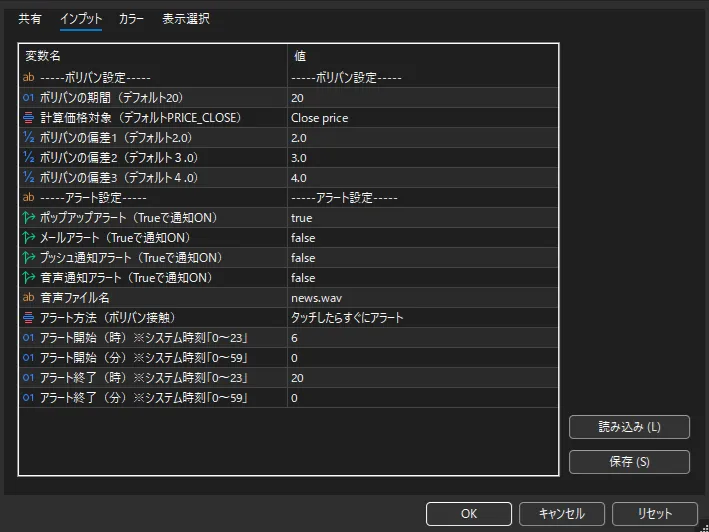Image resolution: width=709 pixels, height=532 pixels.
Task: Select the ボリバンの偏差2（デフォルト3.0）label
Action: point(119,157)
